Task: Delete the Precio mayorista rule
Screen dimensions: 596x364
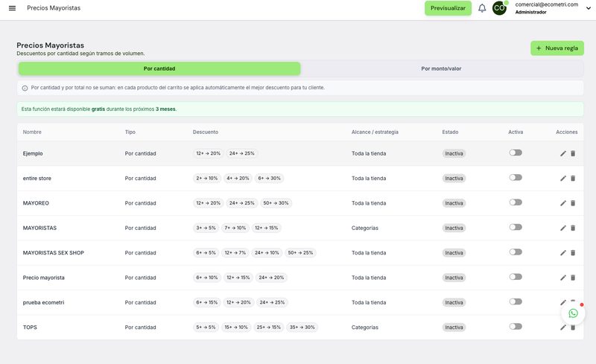Action: click(573, 278)
